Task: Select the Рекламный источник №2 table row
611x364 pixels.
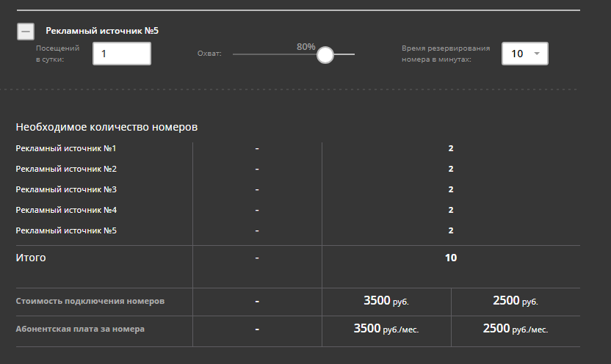Action: tap(66, 169)
